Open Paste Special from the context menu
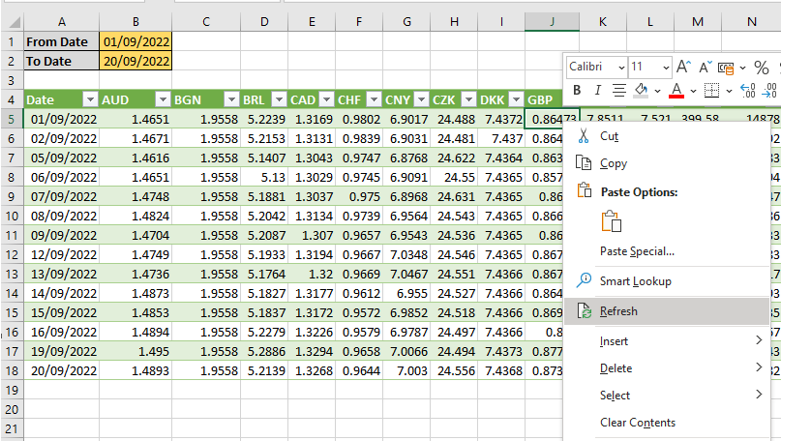Viewport: 786px width, 443px height. click(667, 251)
